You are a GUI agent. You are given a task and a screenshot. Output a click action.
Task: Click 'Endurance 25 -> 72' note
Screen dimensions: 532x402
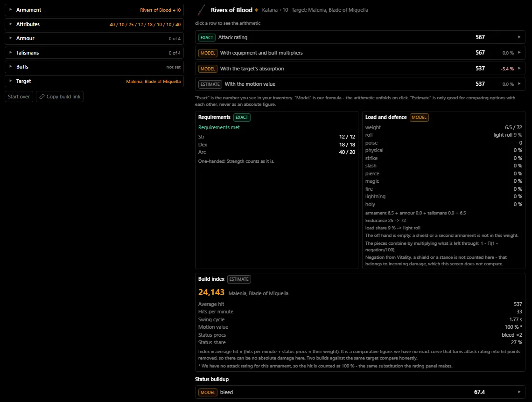pos(385,220)
